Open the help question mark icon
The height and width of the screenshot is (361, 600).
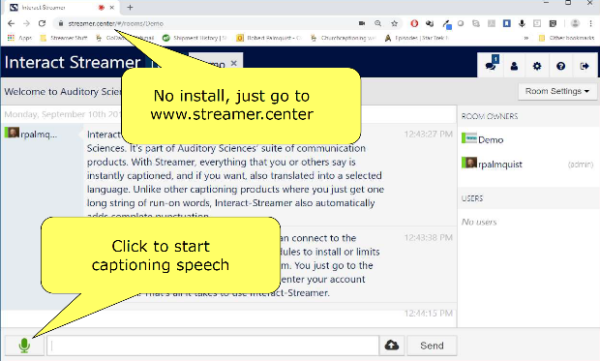561,66
